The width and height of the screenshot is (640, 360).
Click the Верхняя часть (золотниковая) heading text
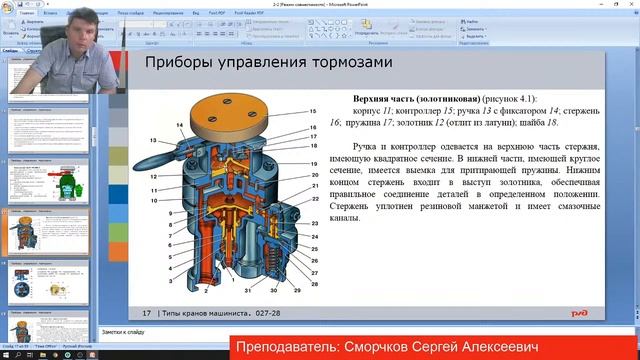coord(416,99)
